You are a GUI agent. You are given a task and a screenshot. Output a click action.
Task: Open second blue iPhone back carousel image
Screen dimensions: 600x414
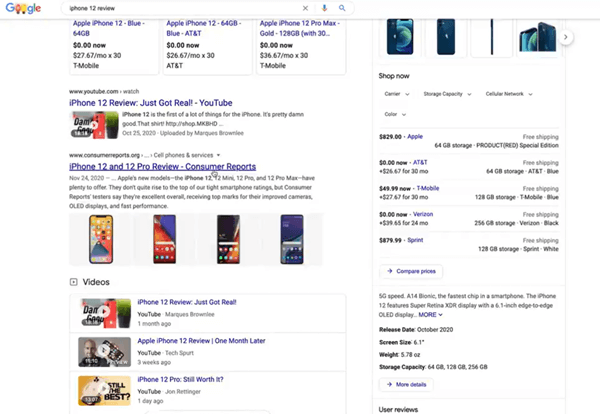(x=446, y=37)
